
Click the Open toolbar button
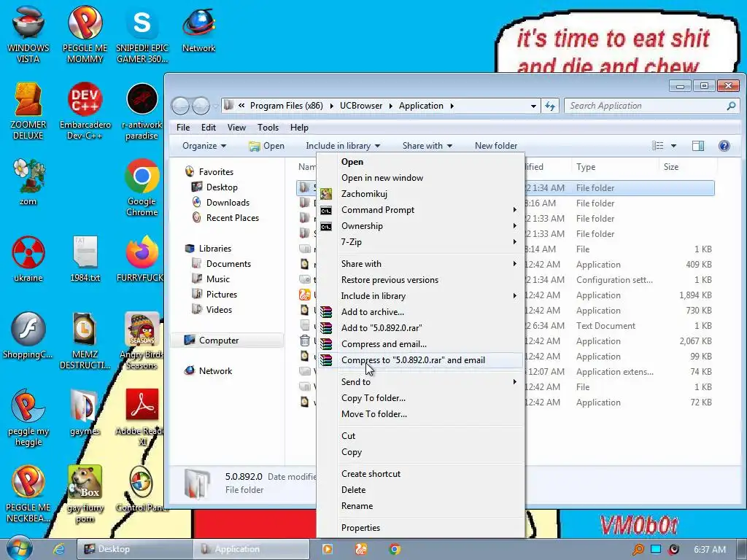click(x=267, y=146)
